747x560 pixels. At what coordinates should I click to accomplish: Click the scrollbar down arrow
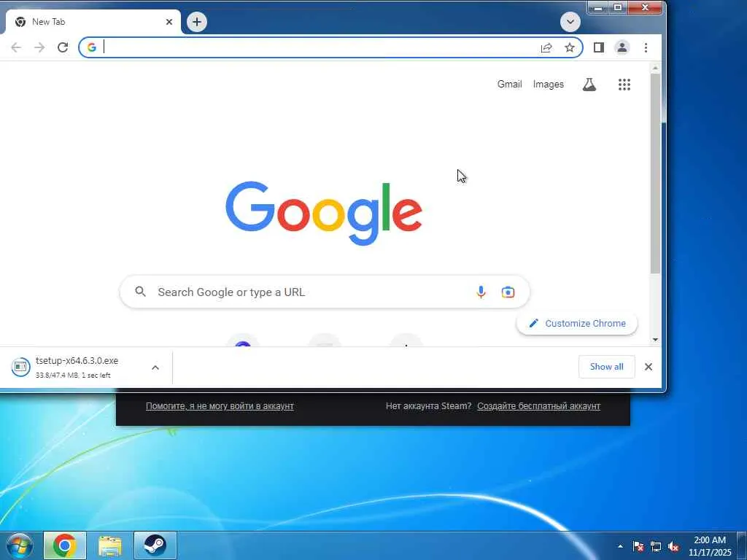(655, 340)
